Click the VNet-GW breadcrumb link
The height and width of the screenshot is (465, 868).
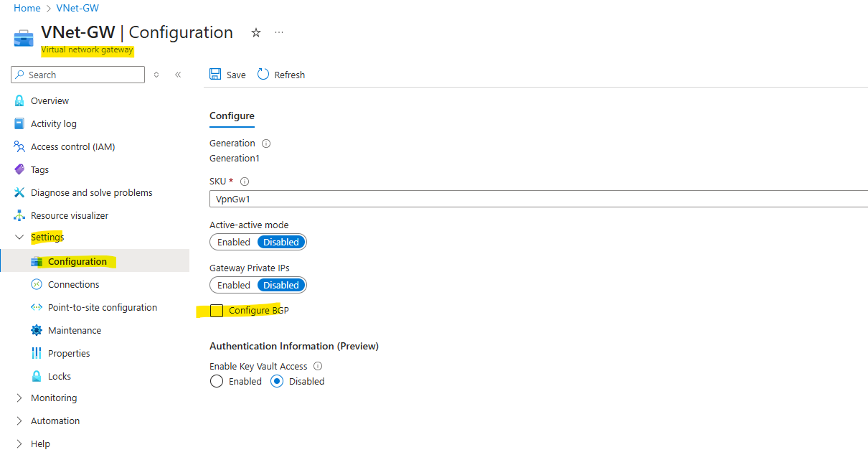click(77, 8)
